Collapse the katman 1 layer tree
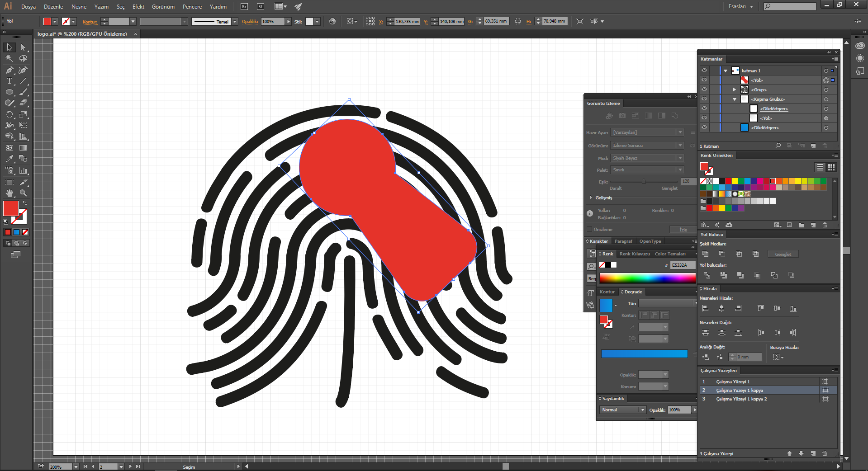868x471 pixels. [x=726, y=71]
